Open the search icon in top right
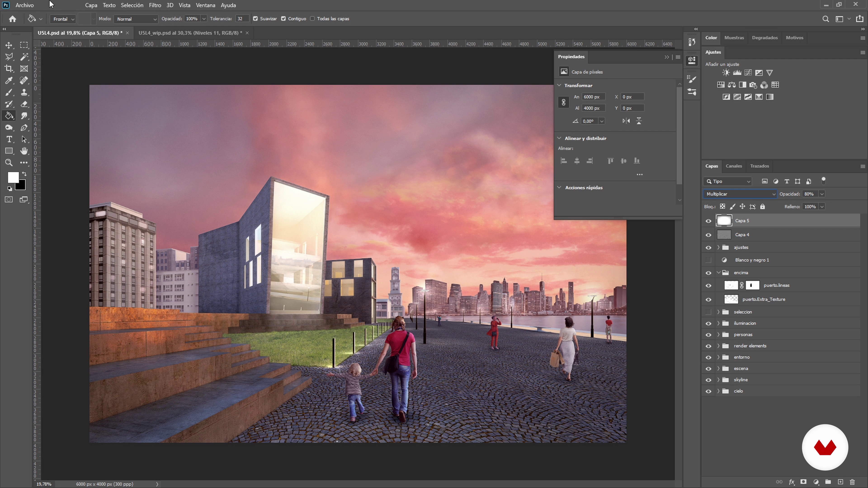 click(x=825, y=19)
